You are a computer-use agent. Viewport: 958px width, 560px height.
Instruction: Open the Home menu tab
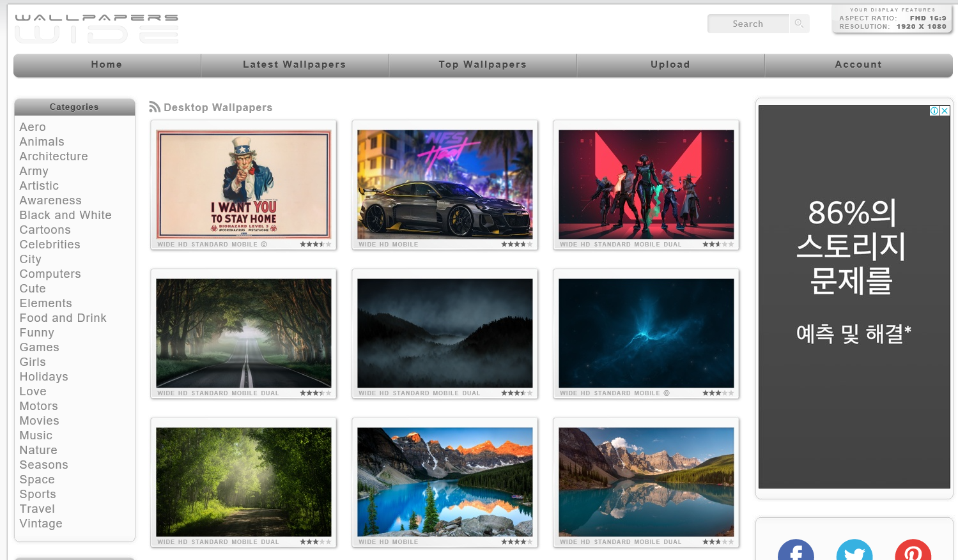click(x=107, y=64)
